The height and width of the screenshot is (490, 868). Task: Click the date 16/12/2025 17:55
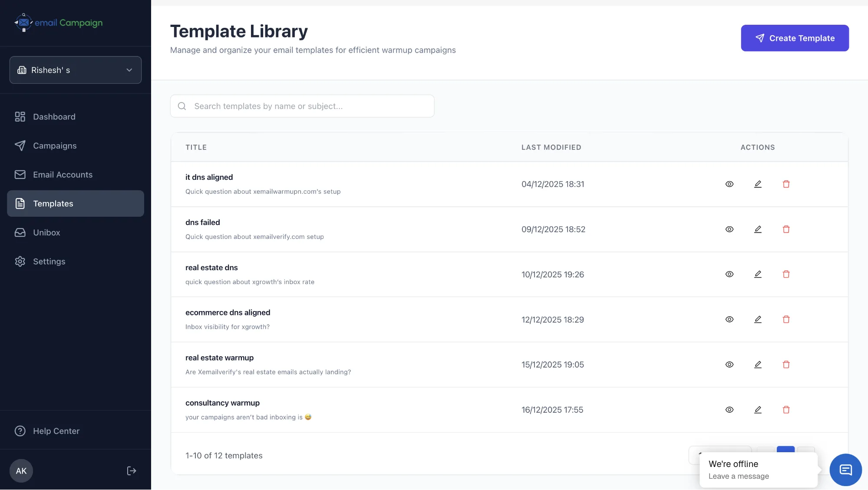click(552, 410)
